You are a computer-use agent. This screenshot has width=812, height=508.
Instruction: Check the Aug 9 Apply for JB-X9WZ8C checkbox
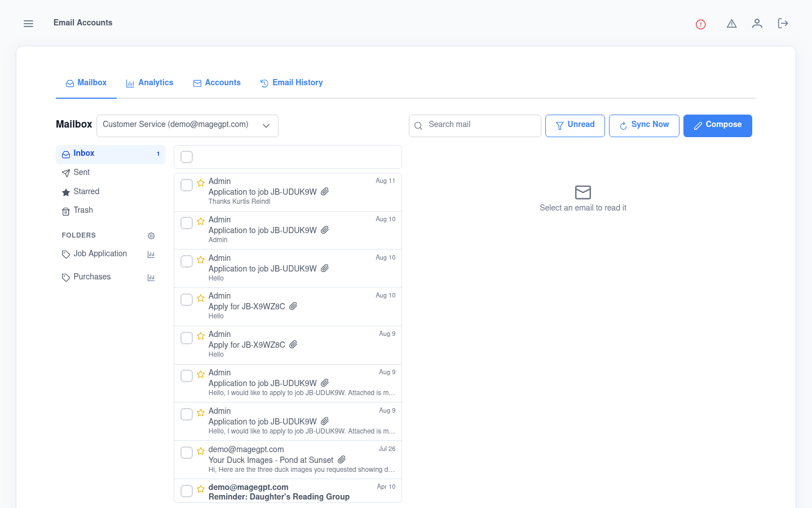click(187, 338)
